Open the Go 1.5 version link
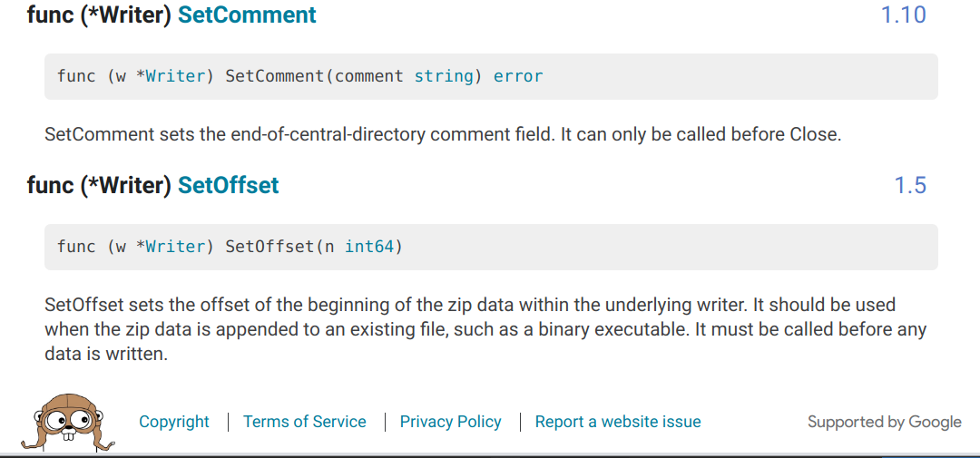Viewport: 980px width, 458px height. [x=910, y=186]
